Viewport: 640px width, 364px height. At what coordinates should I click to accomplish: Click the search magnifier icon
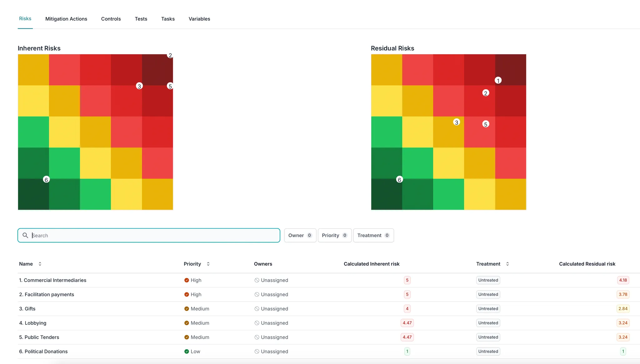pos(25,235)
